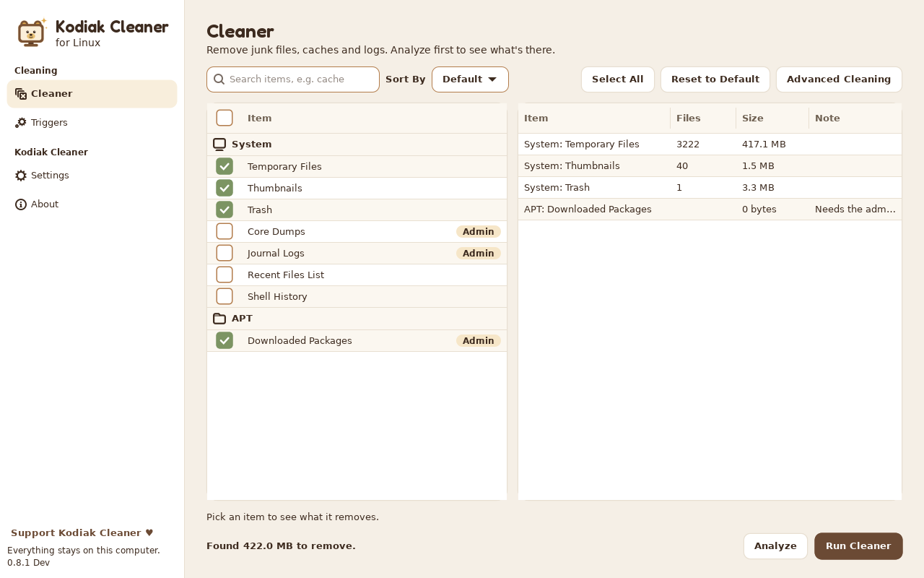The image size is (924, 578).
Task: Click the Note column header
Action: pos(855,118)
